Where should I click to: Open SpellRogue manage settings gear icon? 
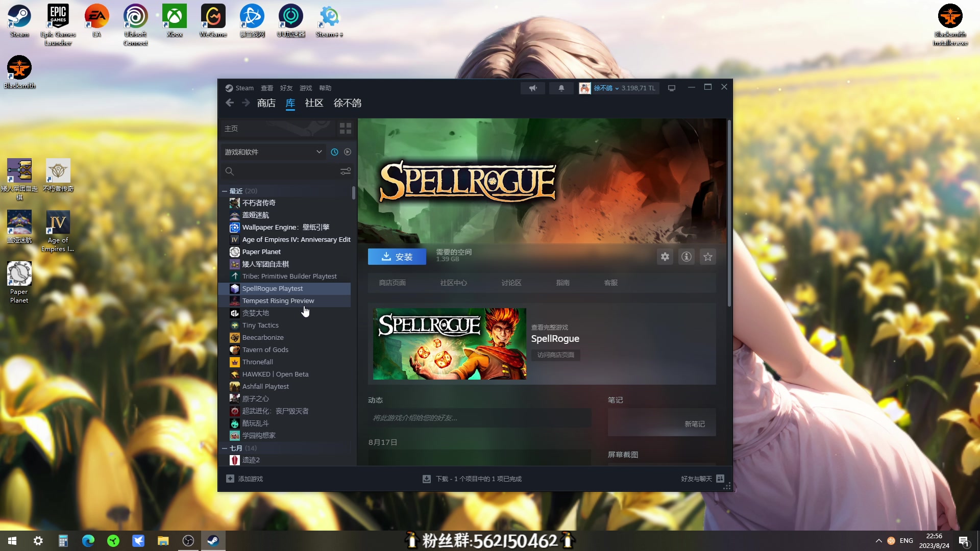coord(665,257)
